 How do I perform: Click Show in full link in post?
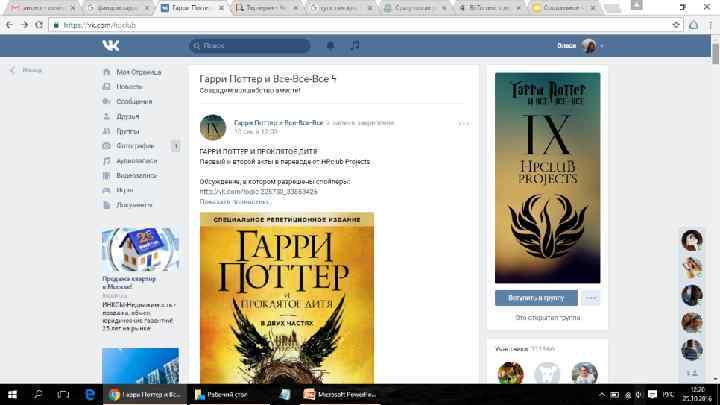coord(234,202)
